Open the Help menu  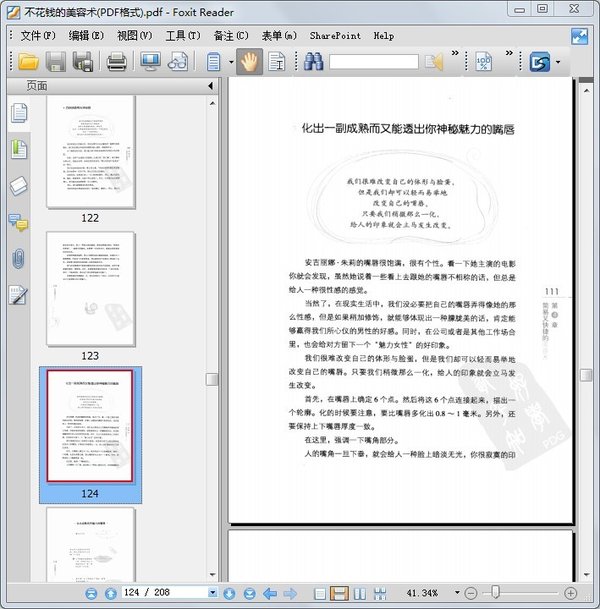click(x=384, y=36)
